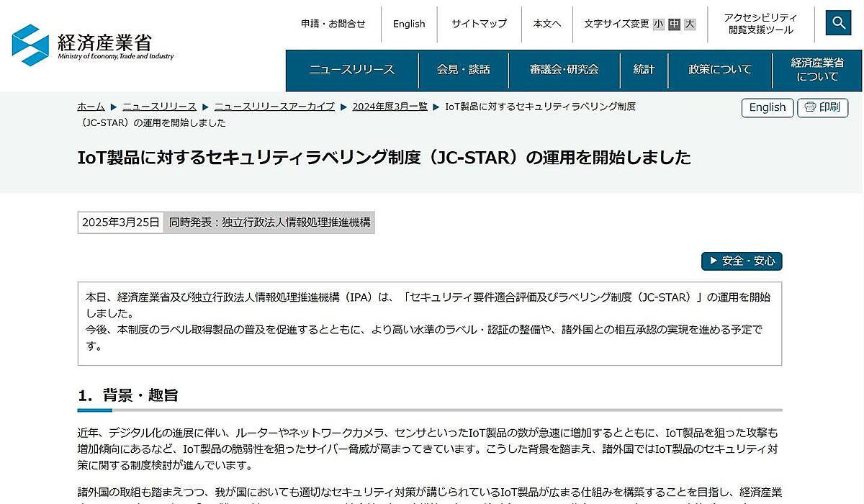Open the 会見・談話 navigation menu
Viewport: 864px width, 504px height.
(x=463, y=70)
